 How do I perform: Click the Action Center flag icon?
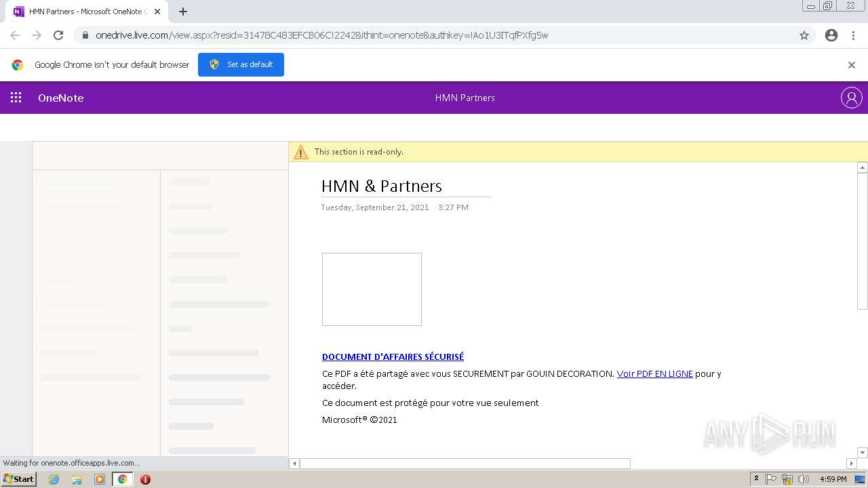(x=771, y=479)
